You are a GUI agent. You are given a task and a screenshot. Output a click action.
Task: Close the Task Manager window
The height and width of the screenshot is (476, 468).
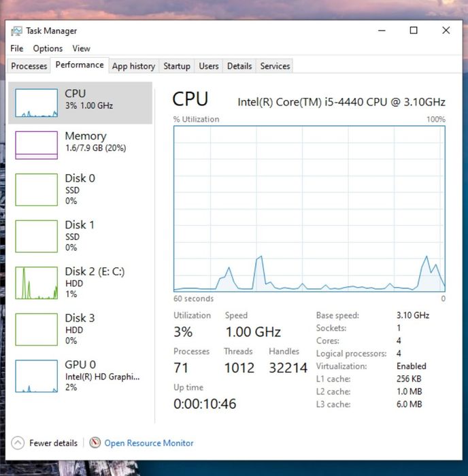[x=446, y=31]
